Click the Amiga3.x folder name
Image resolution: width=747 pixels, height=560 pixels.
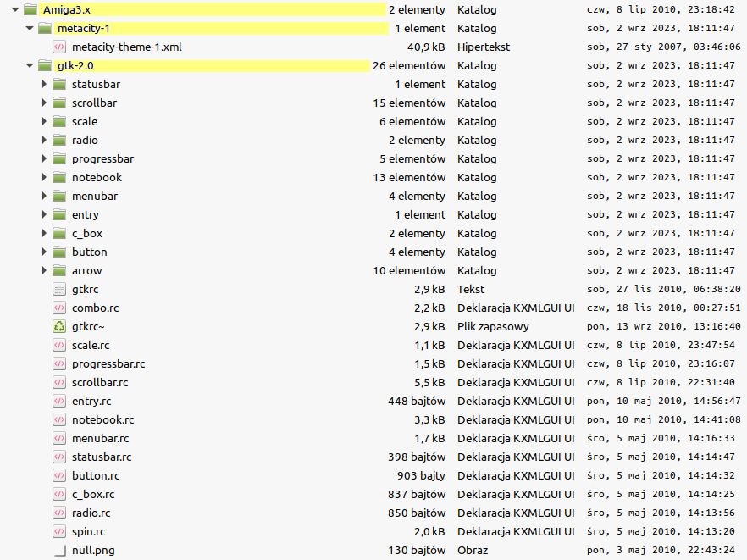(67, 9)
